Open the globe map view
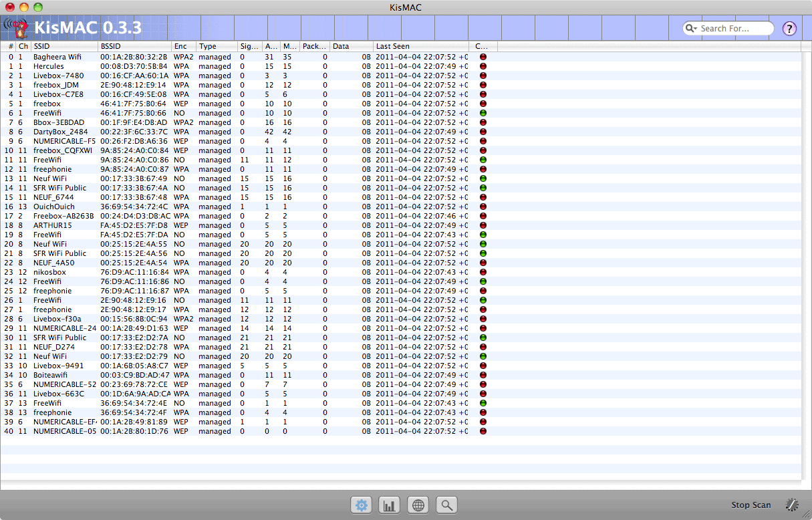The image size is (812, 520). click(x=418, y=505)
